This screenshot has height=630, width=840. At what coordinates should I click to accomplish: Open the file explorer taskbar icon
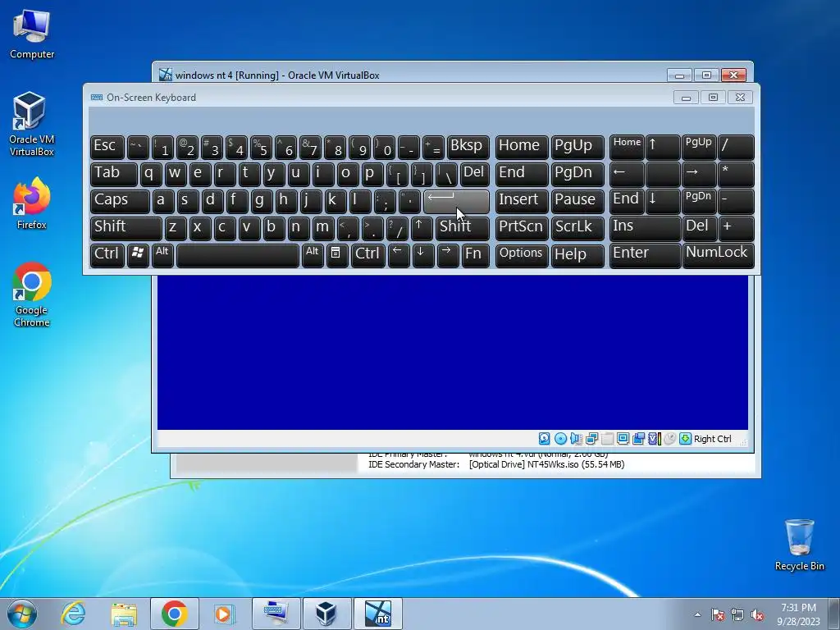click(x=124, y=614)
